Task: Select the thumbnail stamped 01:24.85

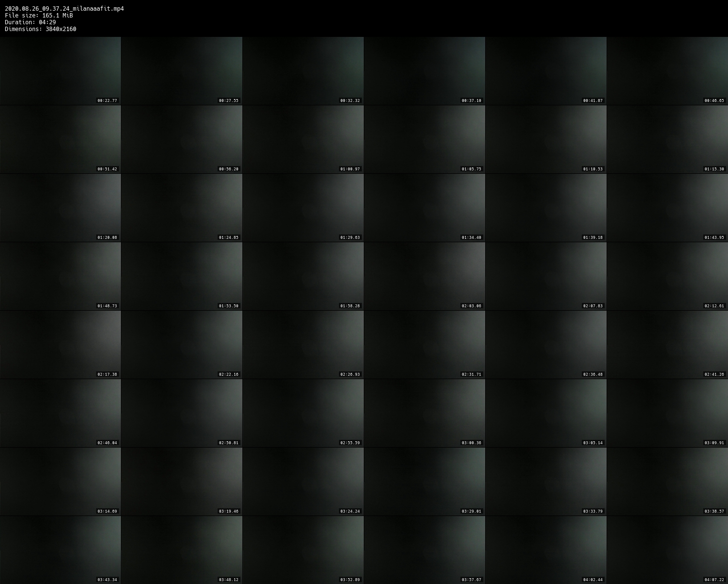Action: (x=182, y=208)
